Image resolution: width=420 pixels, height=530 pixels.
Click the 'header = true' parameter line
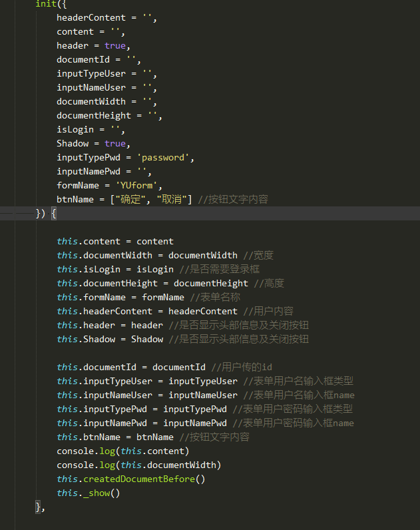click(x=94, y=46)
